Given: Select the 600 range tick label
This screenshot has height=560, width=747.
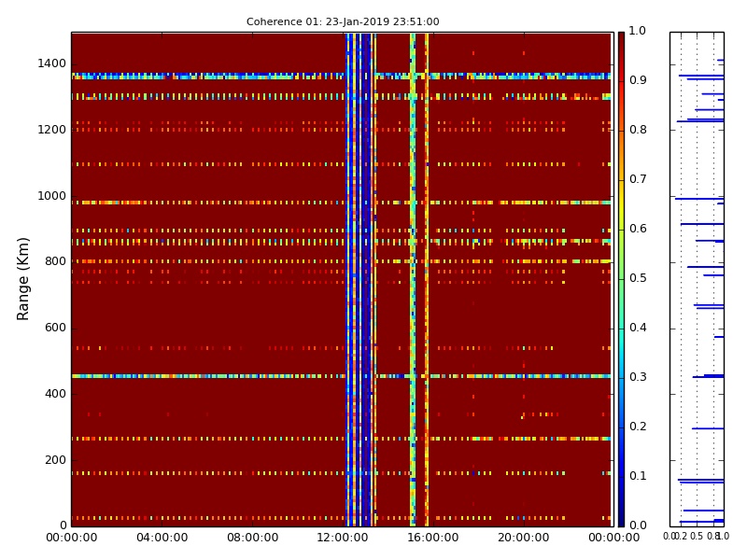Looking at the screenshot, I should tap(56, 328).
